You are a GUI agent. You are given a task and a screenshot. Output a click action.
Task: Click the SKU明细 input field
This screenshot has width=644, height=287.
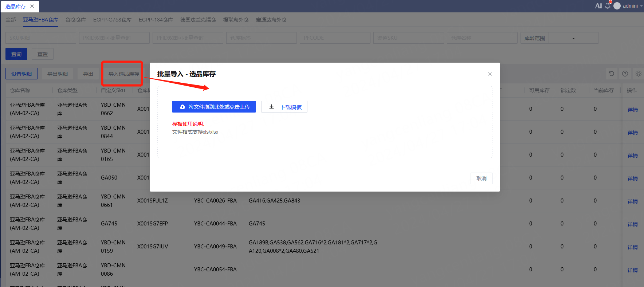pyautogui.click(x=41, y=38)
